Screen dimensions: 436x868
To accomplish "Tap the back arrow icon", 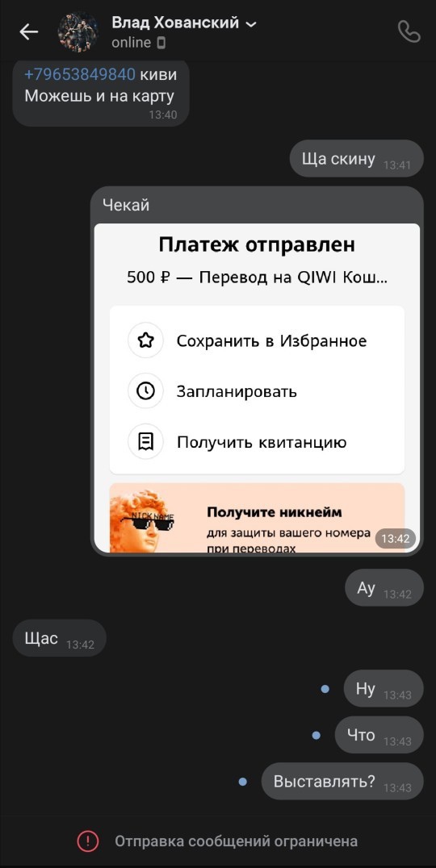I will (29, 32).
